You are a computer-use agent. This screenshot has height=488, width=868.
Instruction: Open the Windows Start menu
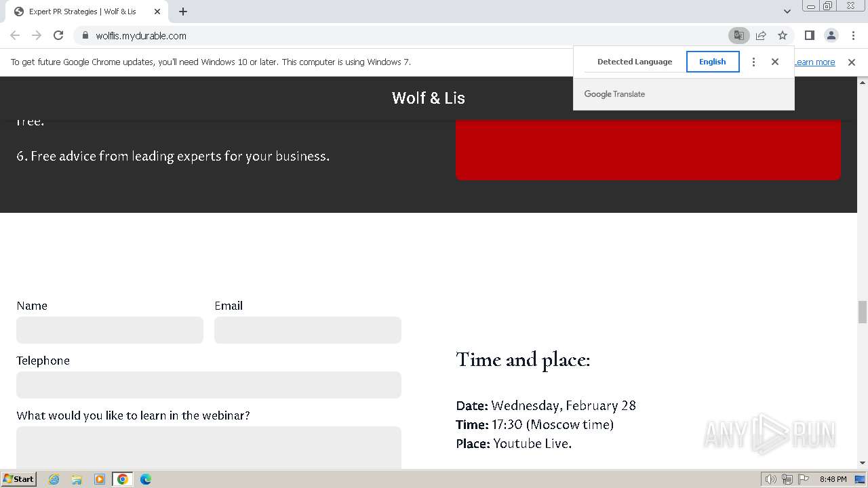18,479
